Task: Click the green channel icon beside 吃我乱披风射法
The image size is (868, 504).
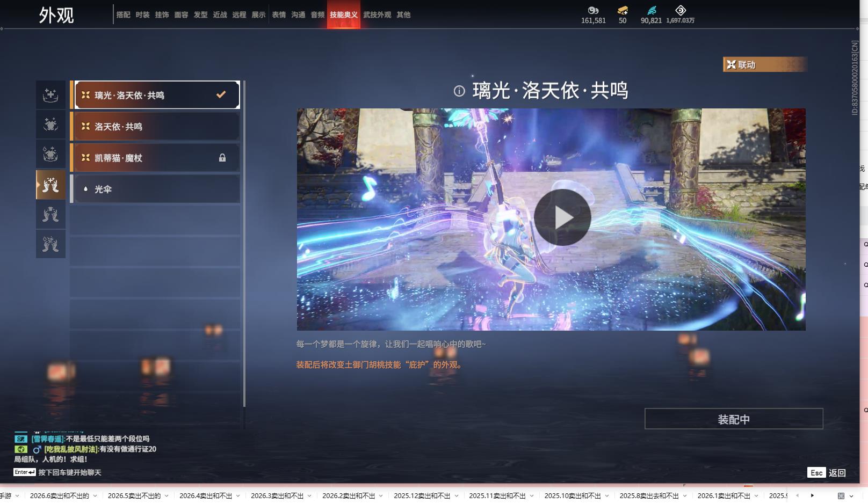Action: pyautogui.click(x=20, y=449)
